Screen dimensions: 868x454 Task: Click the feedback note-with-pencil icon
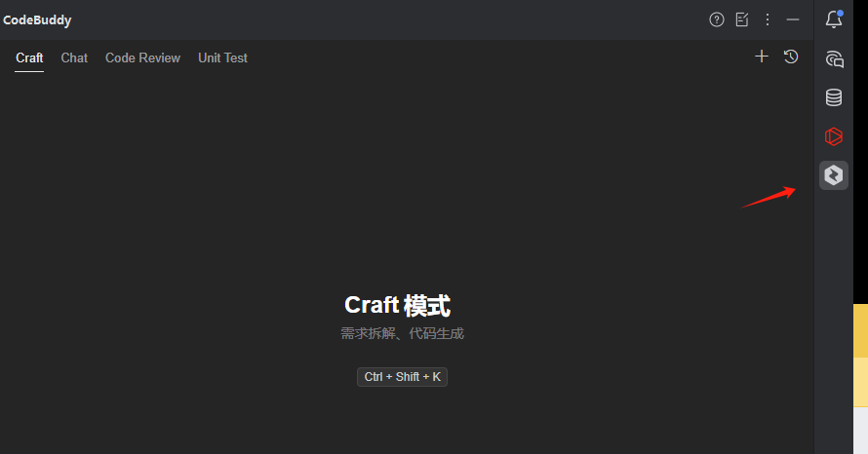(x=742, y=19)
